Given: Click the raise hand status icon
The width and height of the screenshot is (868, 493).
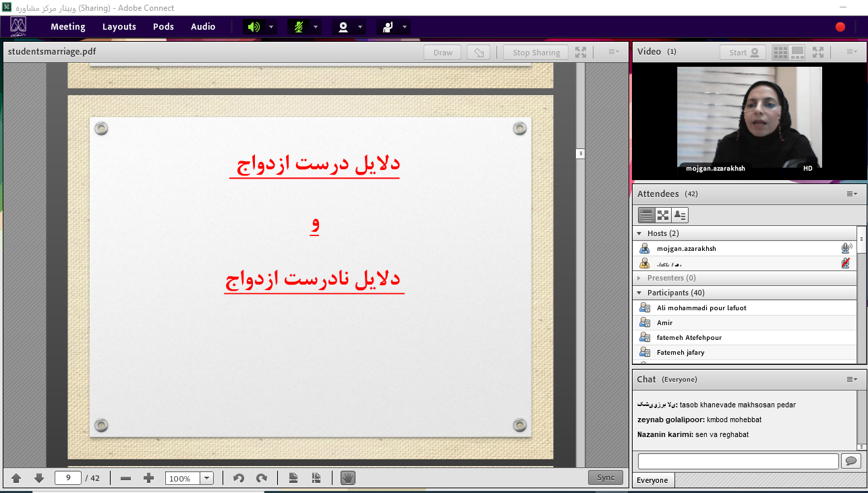Looking at the screenshot, I should pyautogui.click(x=387, y=27).
